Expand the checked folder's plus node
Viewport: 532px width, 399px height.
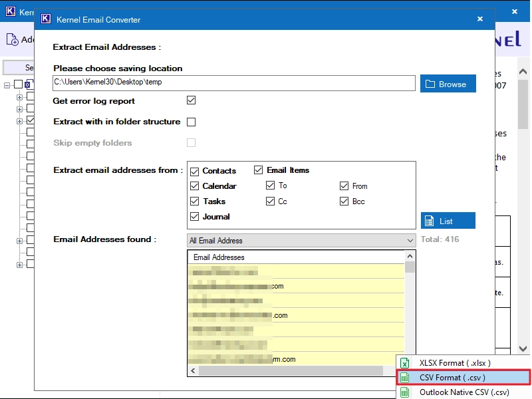click(x=19, y=121)
